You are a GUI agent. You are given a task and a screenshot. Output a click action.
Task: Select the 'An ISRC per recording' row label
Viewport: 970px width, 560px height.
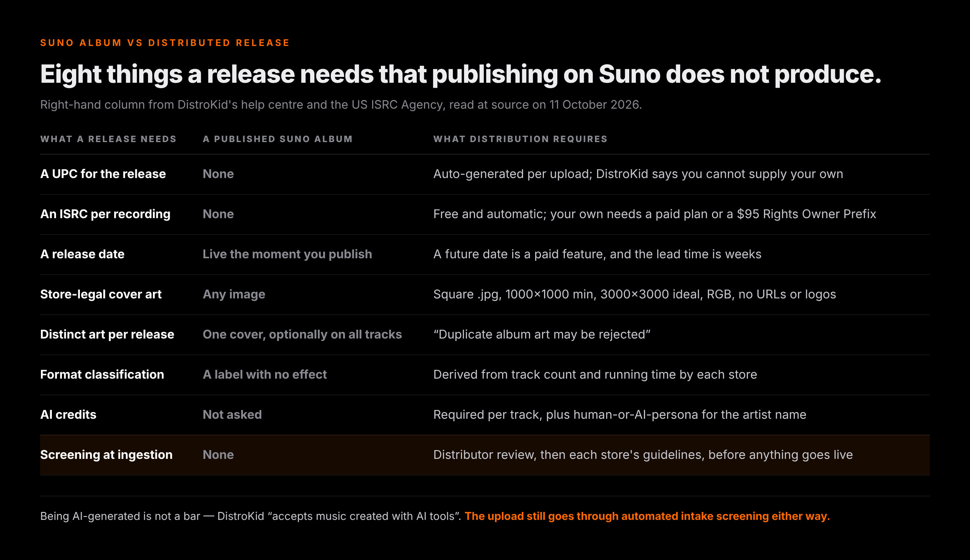coord(105,214)
